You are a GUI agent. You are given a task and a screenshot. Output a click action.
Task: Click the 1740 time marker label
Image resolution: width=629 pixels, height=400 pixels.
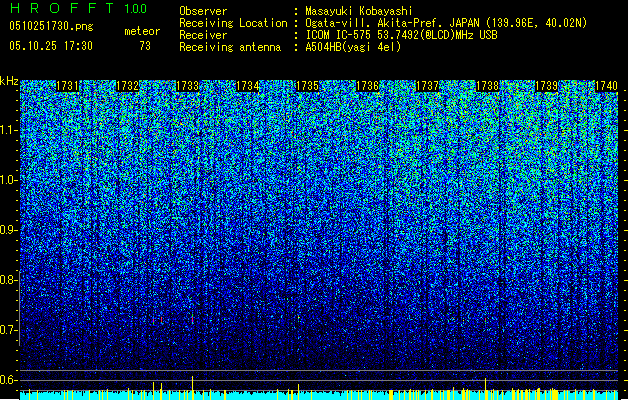point(606,86)
